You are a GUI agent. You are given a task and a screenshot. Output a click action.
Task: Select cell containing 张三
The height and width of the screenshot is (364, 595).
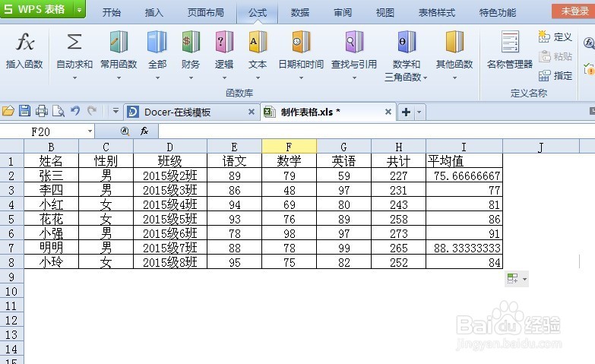tap(51, 176)
